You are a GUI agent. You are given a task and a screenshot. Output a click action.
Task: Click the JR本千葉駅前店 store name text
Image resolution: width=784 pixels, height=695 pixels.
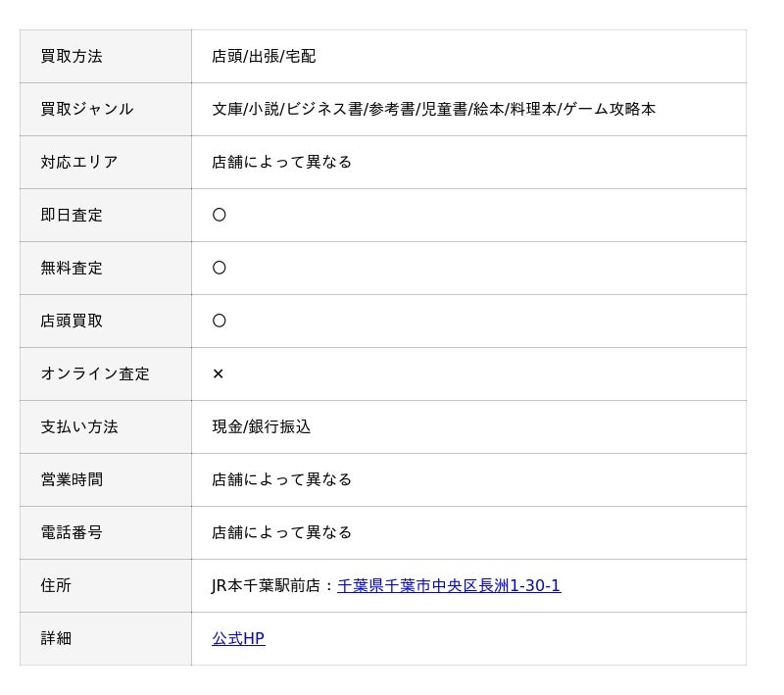coord(269,585)
